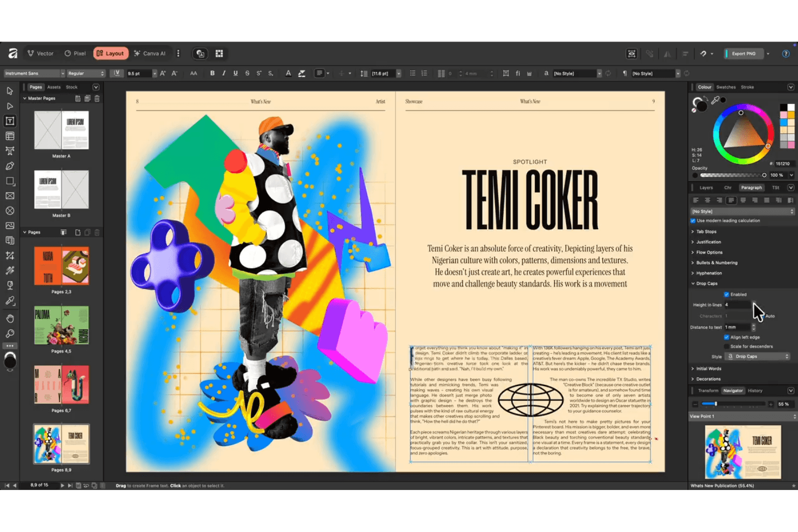
Task: Click the bulleted list icon
Action: coord(412,73)
